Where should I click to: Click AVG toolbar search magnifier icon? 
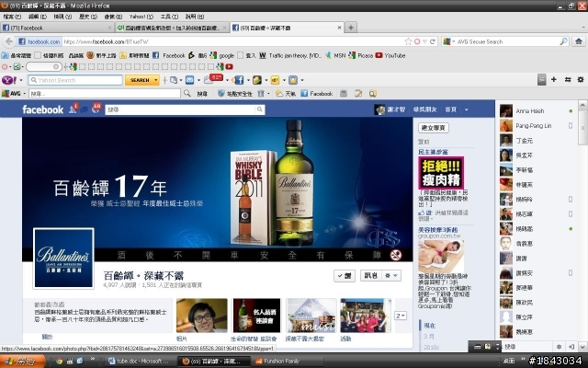coord(187,94)
